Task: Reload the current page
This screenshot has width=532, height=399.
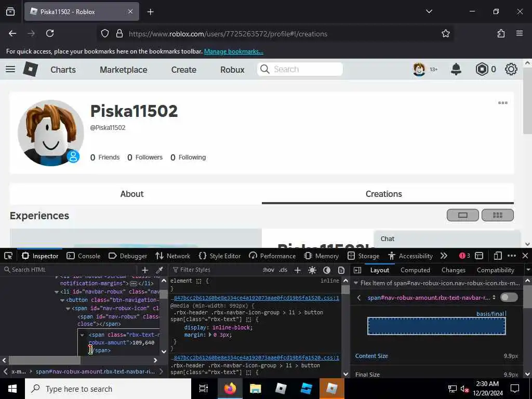Action: click(50, 33)
